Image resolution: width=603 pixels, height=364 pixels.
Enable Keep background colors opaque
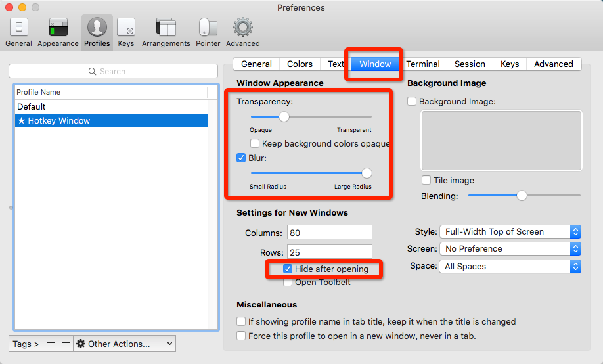coord(255,143)
